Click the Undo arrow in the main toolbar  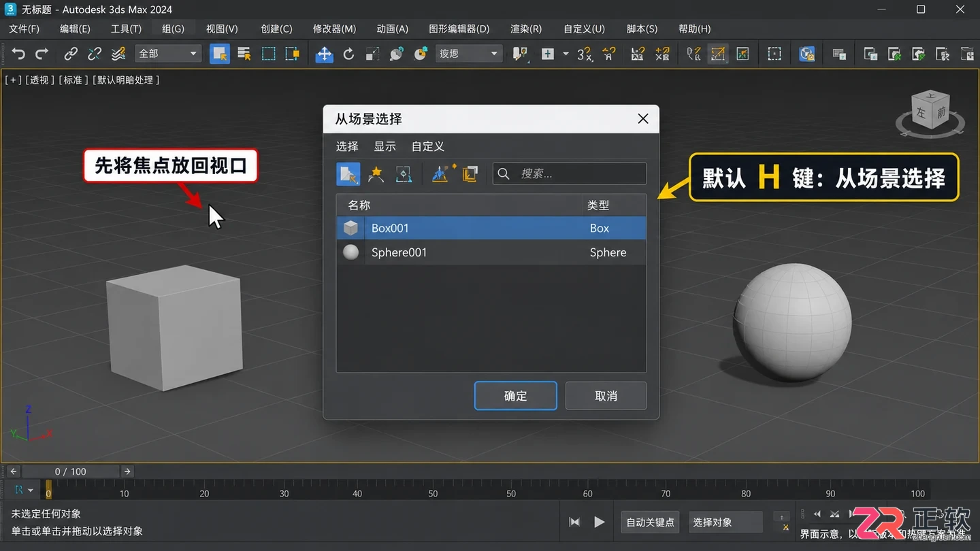18,54
